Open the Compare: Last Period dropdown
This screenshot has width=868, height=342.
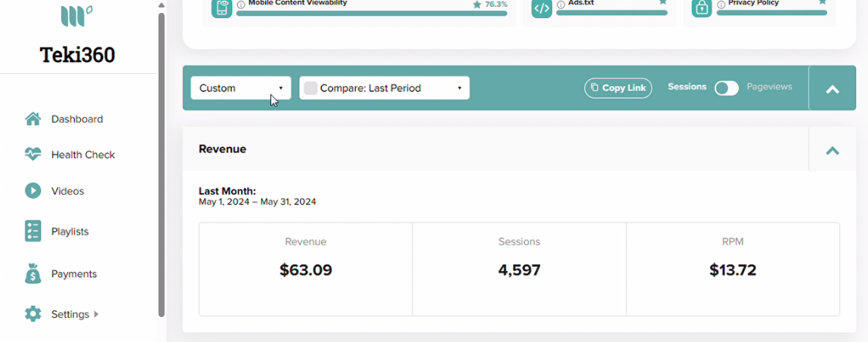click(x=385, y=88)
